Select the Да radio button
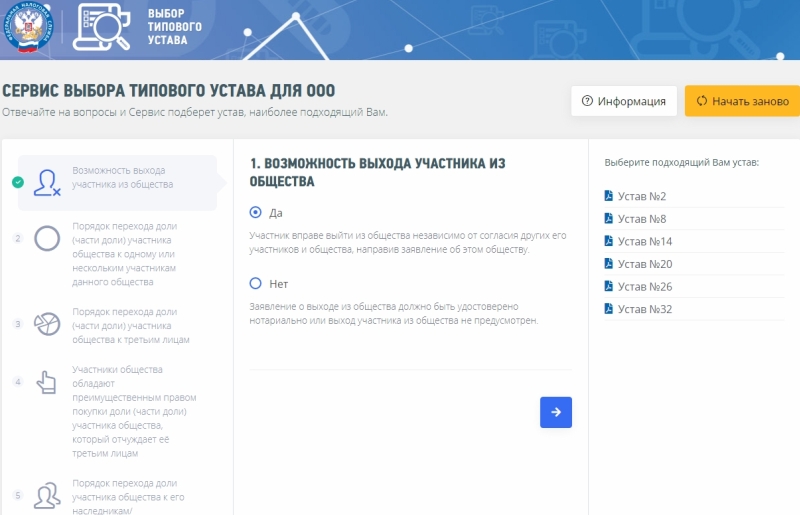The width and height of the screenshot is (800, 515). (x=256, y=212)
